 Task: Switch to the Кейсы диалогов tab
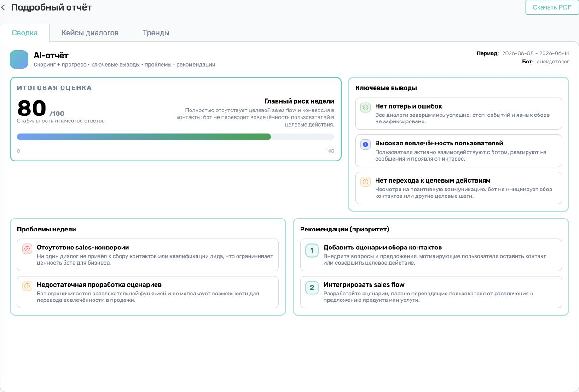point(90,33)
